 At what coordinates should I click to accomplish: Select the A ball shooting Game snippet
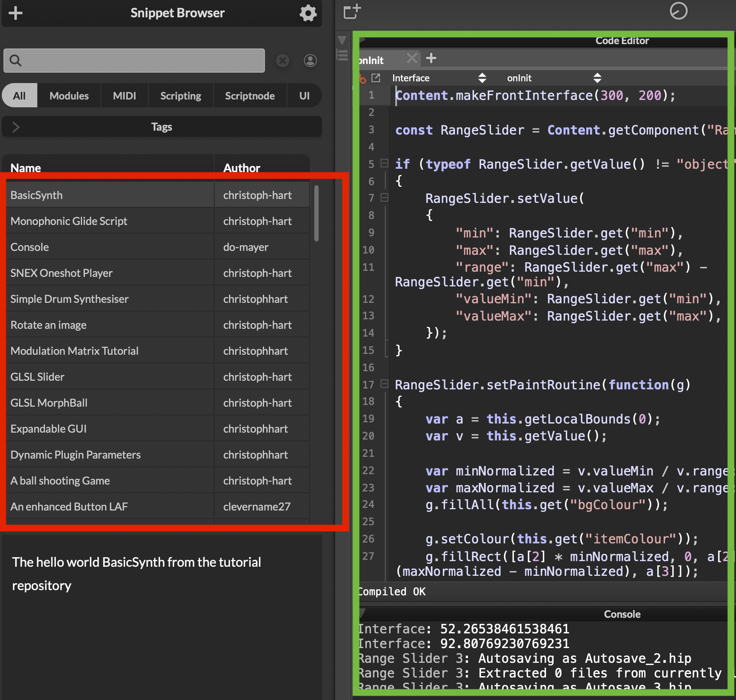click(158, 481)
